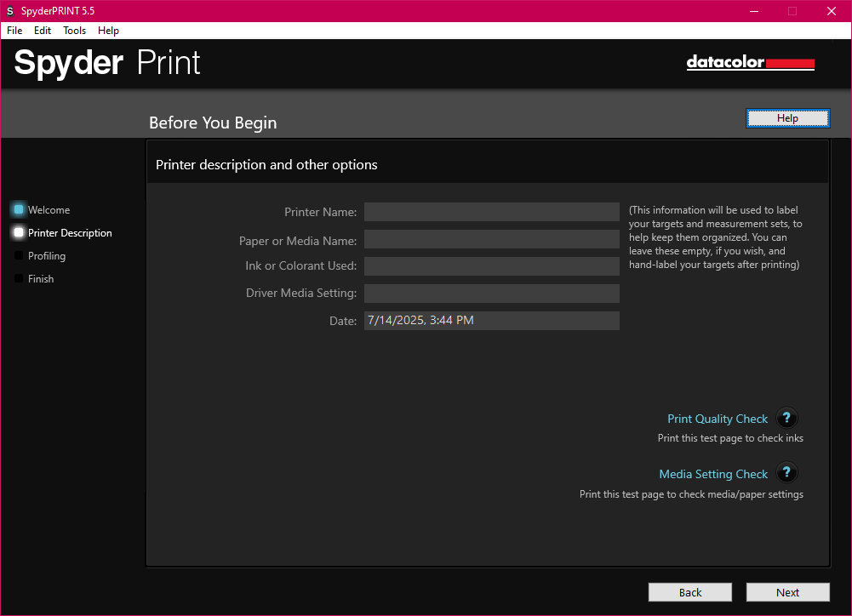The image size is (852, 616).
Task: Click the SpyderPRINT app icon in title bar
Action: click(9, 11)
